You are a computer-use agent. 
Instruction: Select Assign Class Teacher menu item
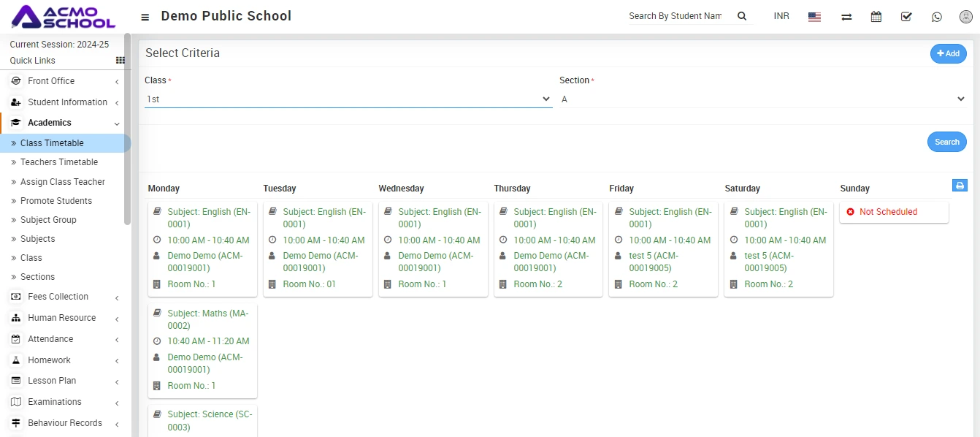click(62, 182)
